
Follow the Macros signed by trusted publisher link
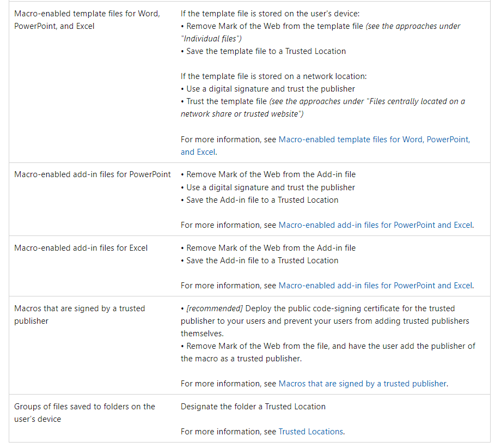coord(362,384)
